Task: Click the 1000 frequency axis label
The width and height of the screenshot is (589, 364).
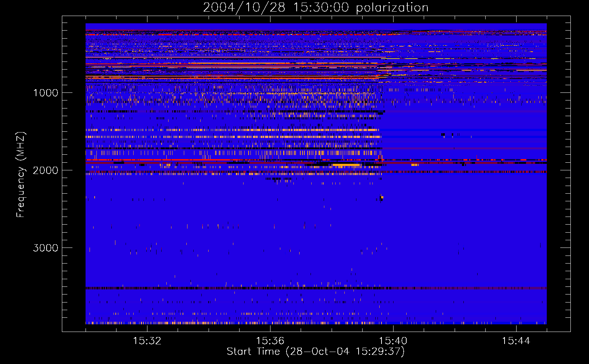Action: pos(46,93)
